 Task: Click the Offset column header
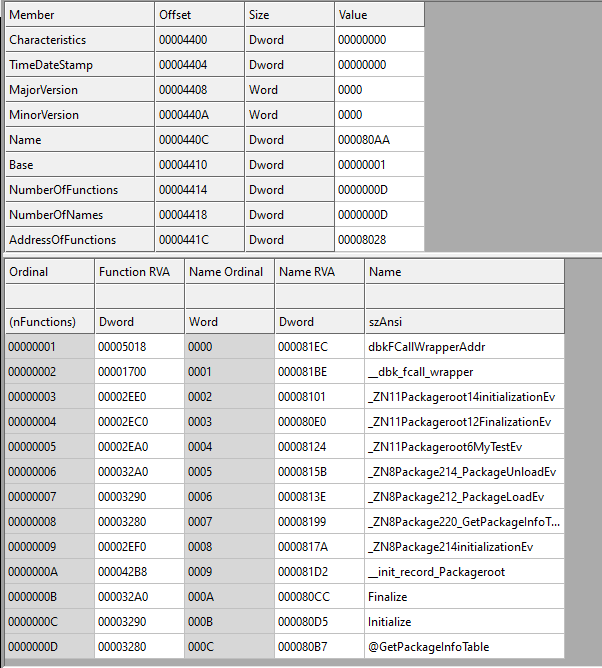tap(200, 14)
